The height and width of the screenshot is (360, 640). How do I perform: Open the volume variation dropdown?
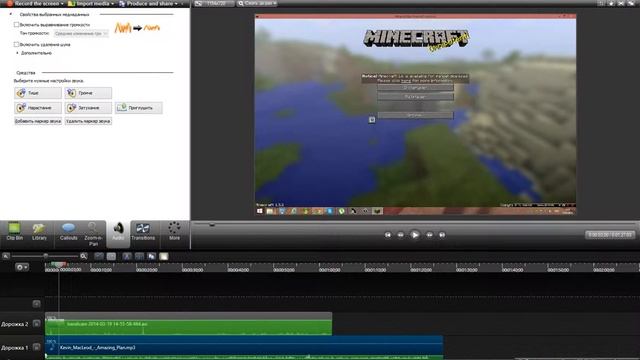coord(81,34)
